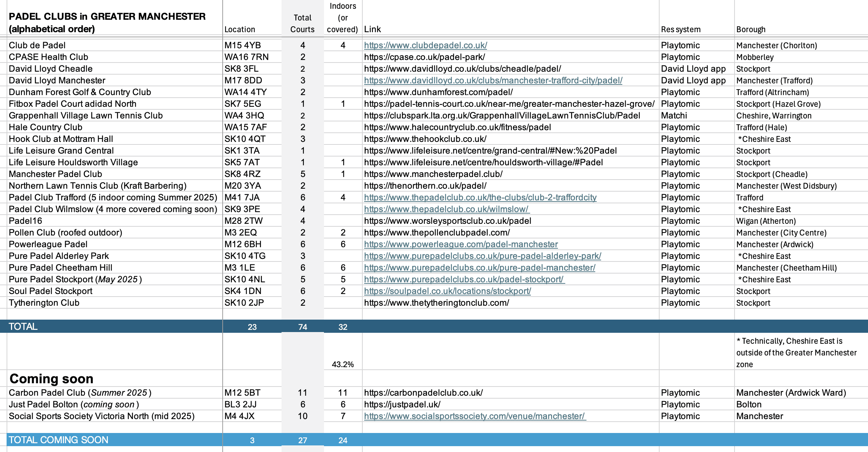
Task: Click the 'Coming soon' section heading
Action: click(51, 378)
